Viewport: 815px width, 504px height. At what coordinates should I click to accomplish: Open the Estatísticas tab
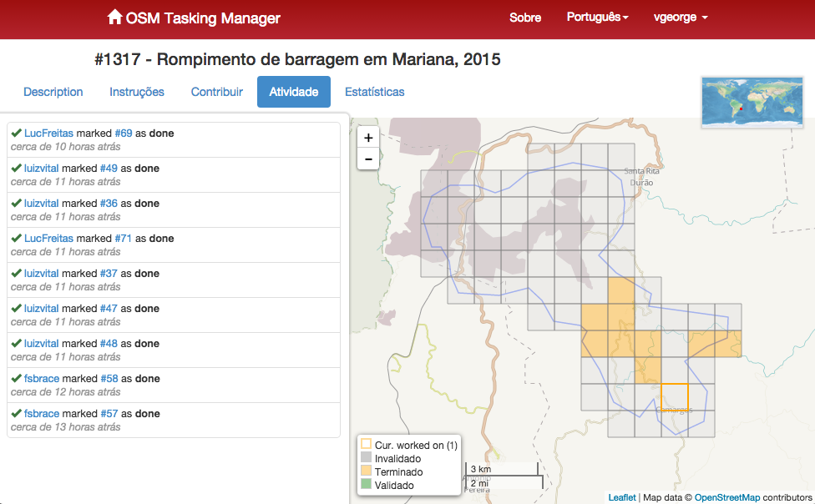point(374,92)
